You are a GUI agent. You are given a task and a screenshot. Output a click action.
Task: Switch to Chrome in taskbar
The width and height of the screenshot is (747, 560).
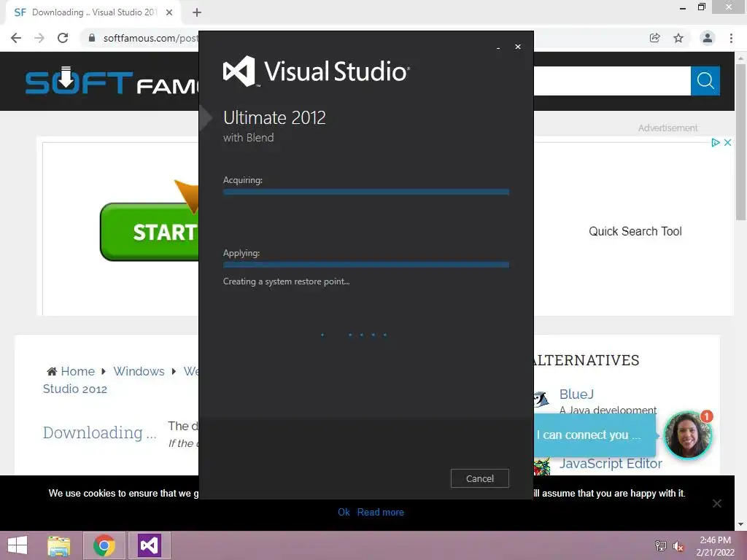point(104,545)
